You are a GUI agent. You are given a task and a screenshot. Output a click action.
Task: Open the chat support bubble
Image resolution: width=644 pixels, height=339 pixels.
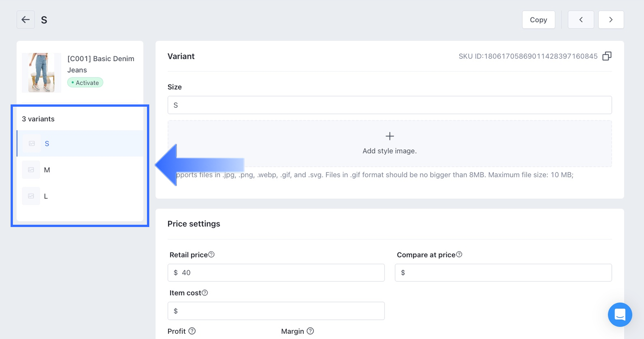pyautogui.click(x=620, y=314)
